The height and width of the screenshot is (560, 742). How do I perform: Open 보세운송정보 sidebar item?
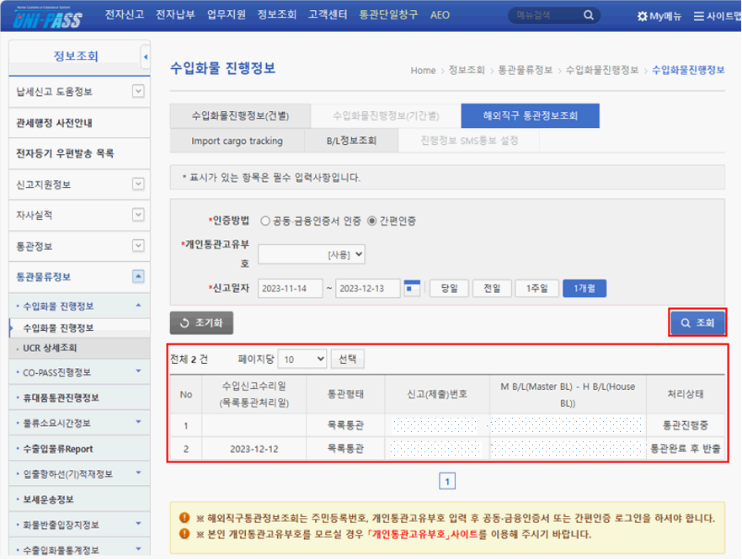[79, 499]
